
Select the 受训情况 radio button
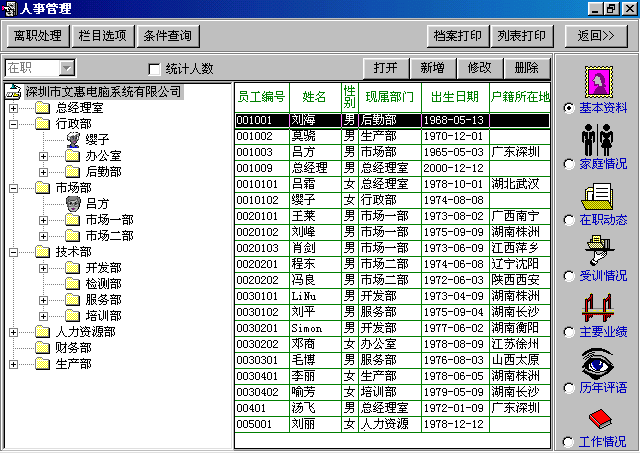(569, 276)
